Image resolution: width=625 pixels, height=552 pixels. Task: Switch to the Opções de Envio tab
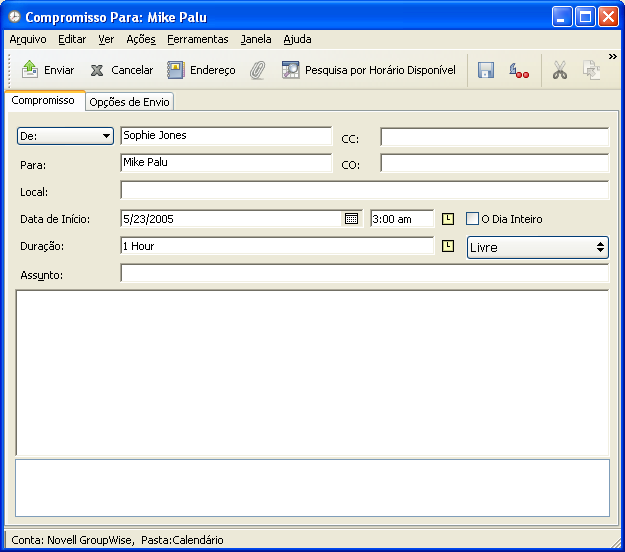click(x=129, y=102)
